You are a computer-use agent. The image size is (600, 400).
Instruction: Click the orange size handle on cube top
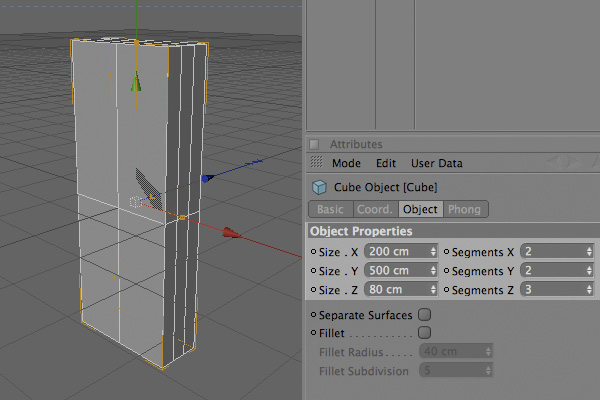coord(137,42)
